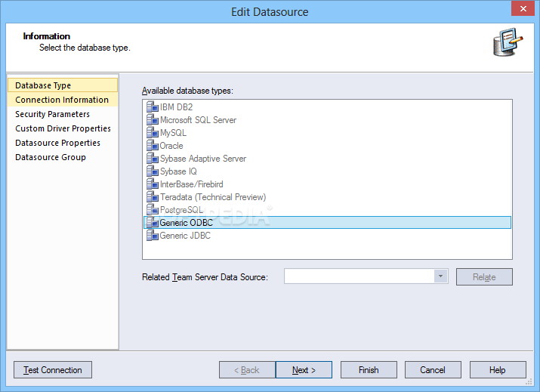Select the MySQL text entry
This screenshot has height=392, width=540.
[x=173, y=133]
